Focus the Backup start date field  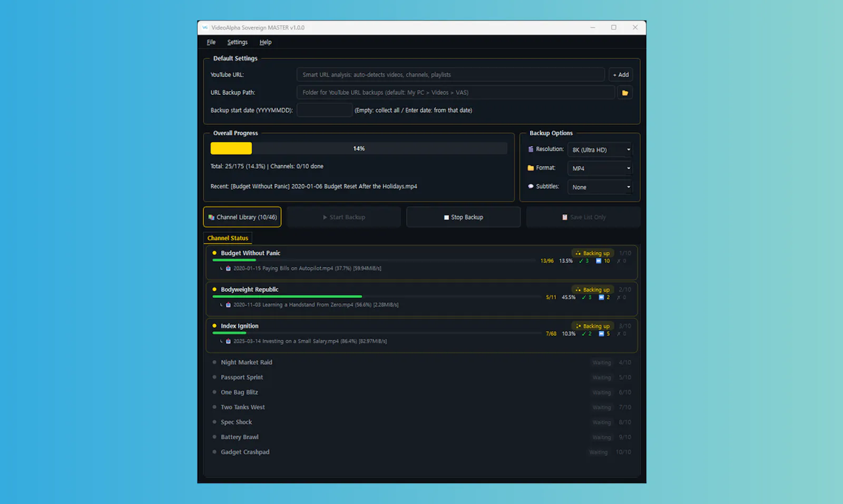[x=325, y=110]
